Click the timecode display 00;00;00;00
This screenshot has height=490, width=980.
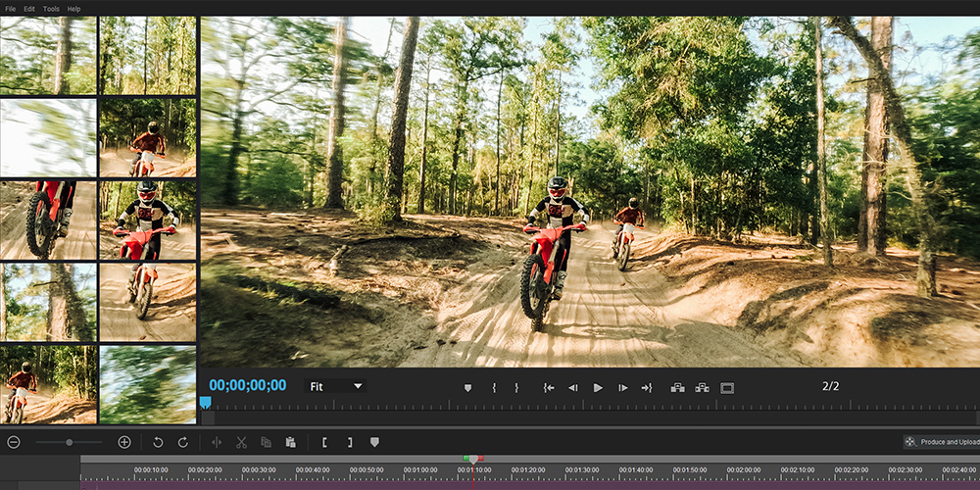coord(248,385)
